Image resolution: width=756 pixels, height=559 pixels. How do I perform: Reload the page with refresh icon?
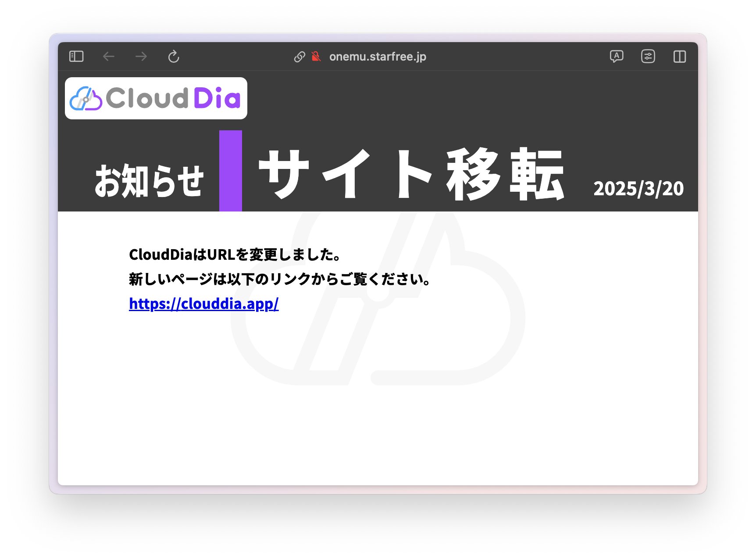tap(174, 57)
